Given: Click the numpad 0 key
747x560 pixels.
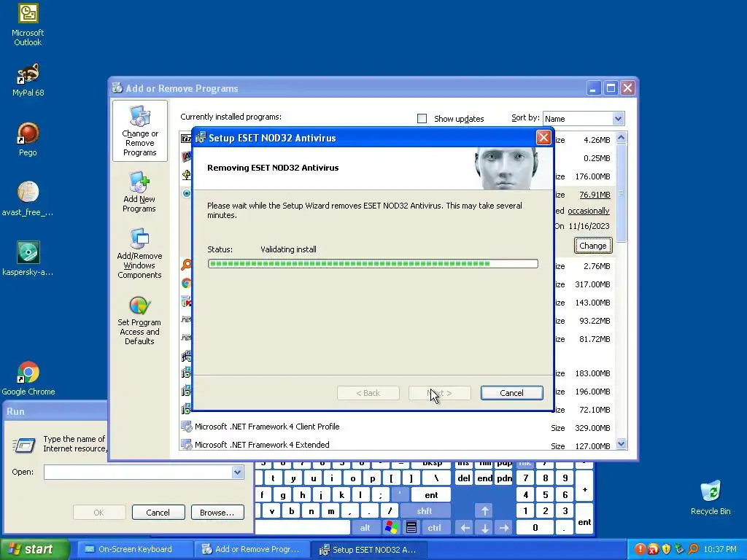Looking at the screenshot, I should tap(535, 528).
